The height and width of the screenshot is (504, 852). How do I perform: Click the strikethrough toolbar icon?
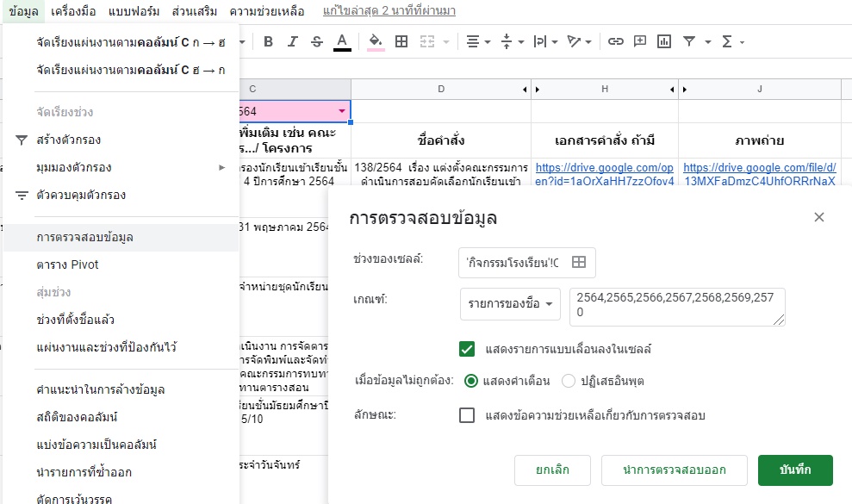click(316, 41)
